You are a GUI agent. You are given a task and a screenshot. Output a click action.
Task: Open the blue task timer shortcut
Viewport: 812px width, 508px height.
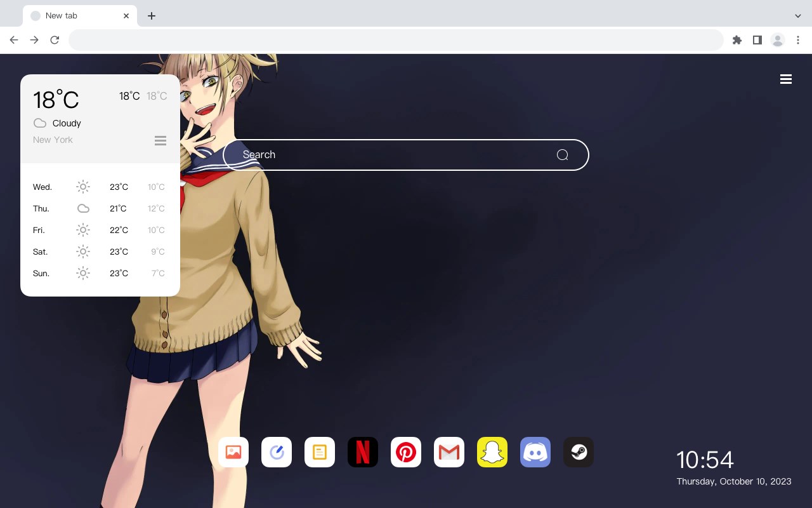coord(277,452)
